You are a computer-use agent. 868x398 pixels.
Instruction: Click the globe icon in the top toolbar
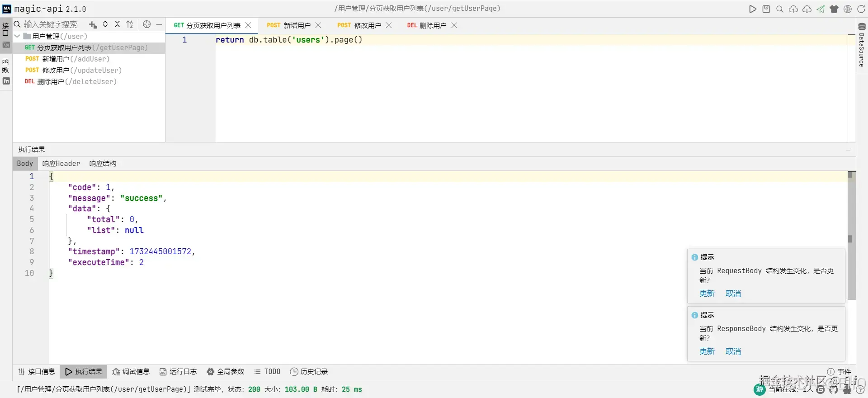[848, 9]
